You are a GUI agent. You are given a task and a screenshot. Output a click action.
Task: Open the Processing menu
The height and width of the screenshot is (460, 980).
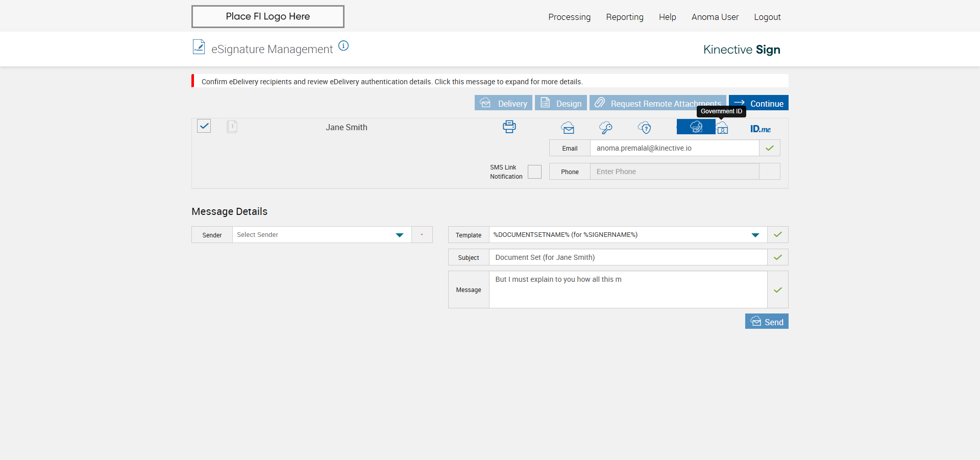tap(569, 17)
